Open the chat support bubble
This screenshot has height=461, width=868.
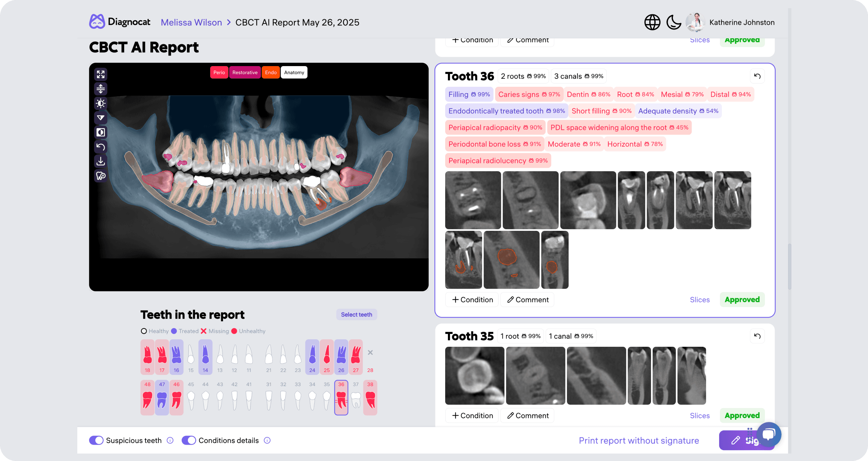[769, 434]
